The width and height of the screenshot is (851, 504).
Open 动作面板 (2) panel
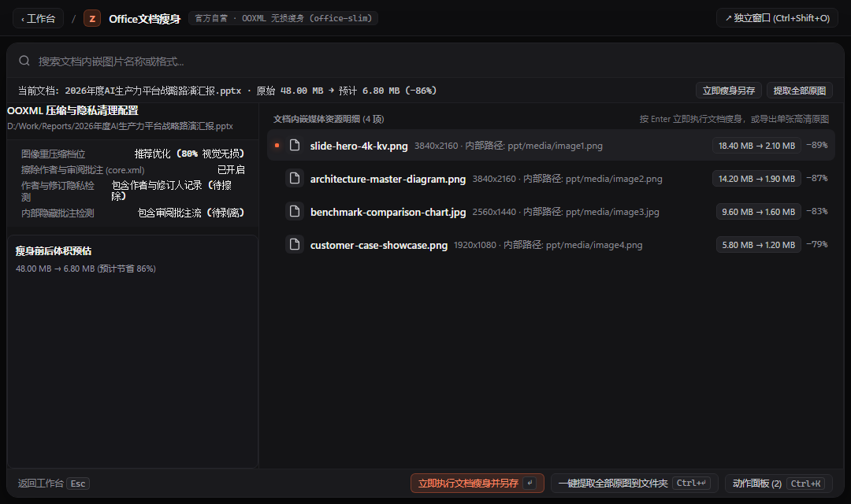779,483
